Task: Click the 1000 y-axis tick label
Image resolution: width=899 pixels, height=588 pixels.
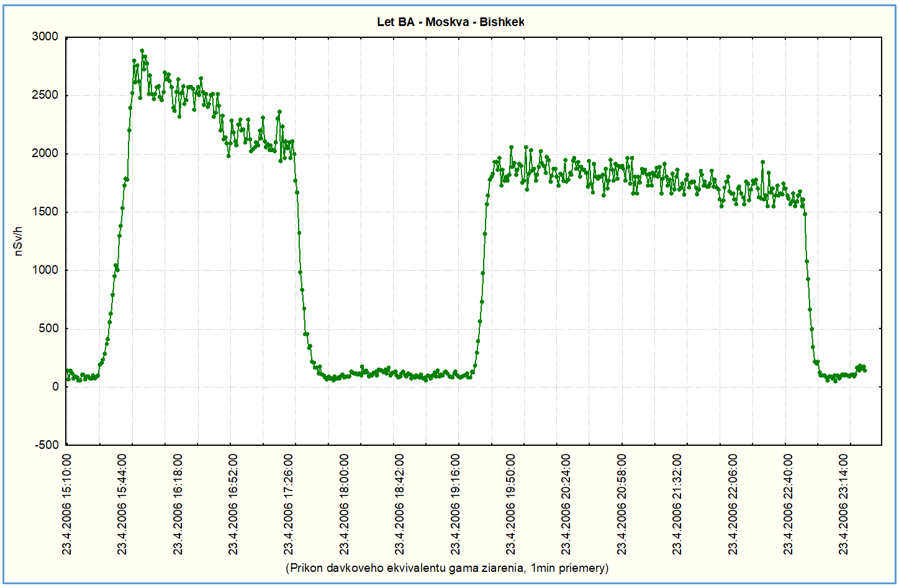Action: pyautogui.click(x=45, y=270)
